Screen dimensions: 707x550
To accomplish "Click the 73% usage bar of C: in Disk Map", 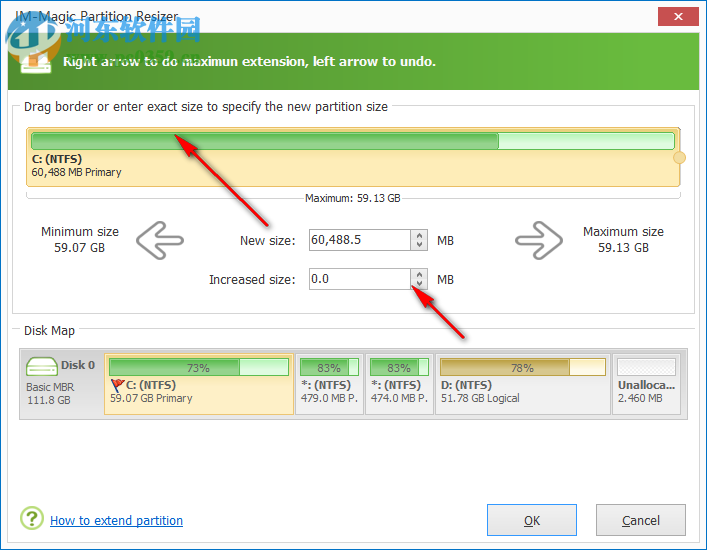I will [x=199, y=367].
